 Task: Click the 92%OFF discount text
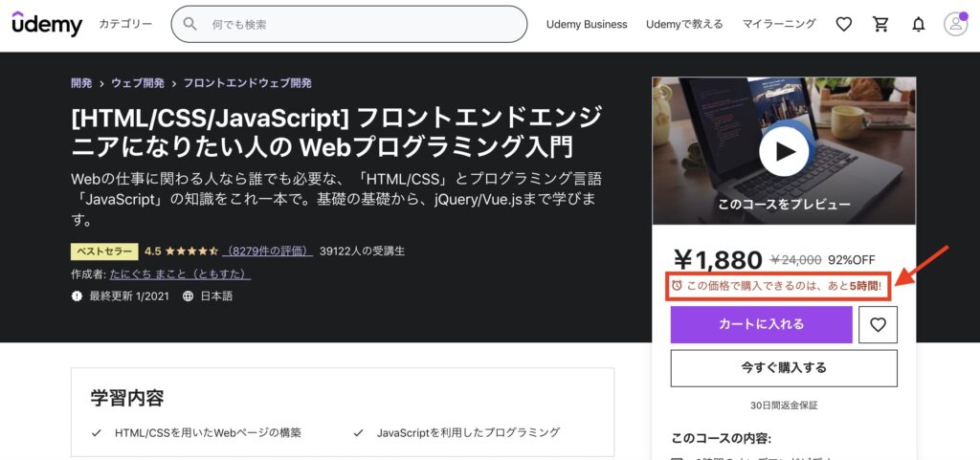852,260
